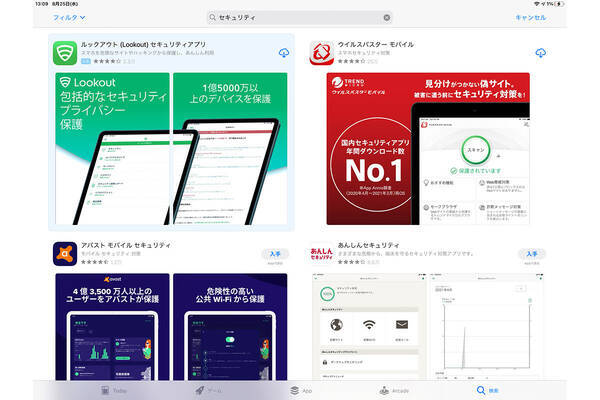Open the フィルタ filter dropdown
The height and width of the screenshot is (400, 600).
click(x=69, y=18)
